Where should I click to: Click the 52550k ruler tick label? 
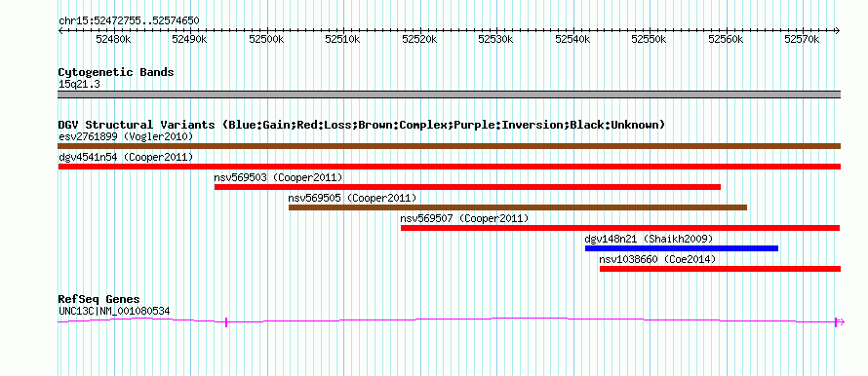point(650,39)
